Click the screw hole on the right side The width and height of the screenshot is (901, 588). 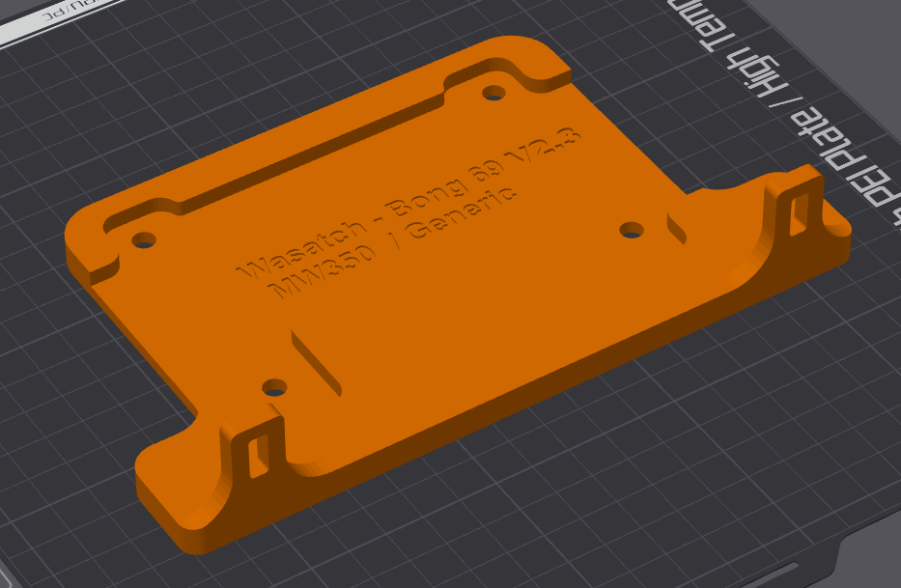pyautogui.click(x=632, y=231)
